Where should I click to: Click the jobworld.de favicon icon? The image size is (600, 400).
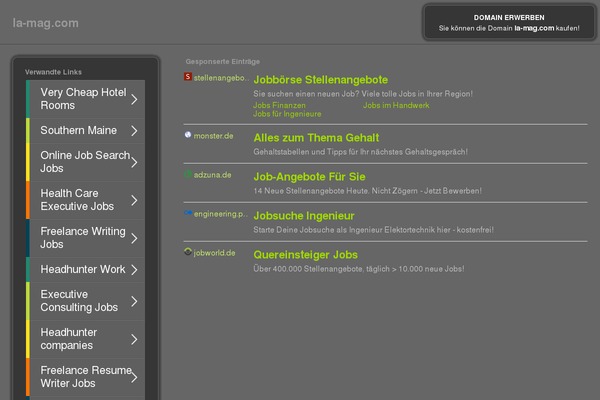click(x=188, y=252)
